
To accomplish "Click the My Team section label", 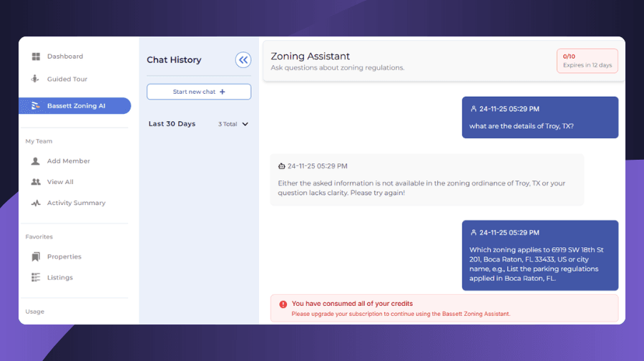I will pyautogui.click(x=39, y=141).
